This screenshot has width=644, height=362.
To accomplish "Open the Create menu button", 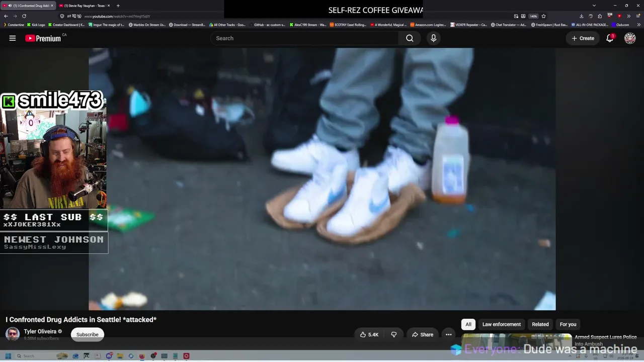I will [x=583, y=38].
